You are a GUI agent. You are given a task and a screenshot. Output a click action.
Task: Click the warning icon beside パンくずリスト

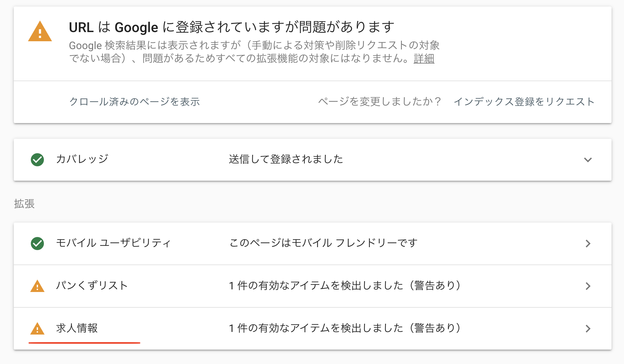(37, 286)
